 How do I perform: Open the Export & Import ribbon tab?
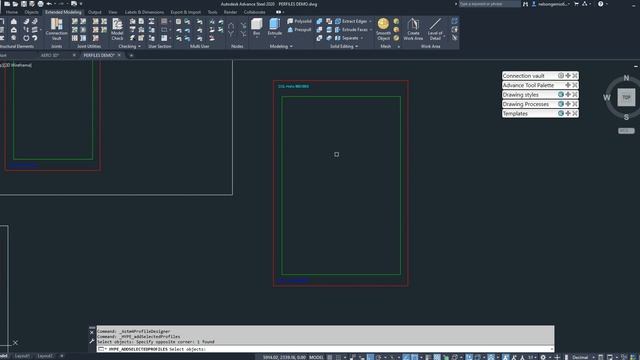pyautogui.click(x=186, y=12)
